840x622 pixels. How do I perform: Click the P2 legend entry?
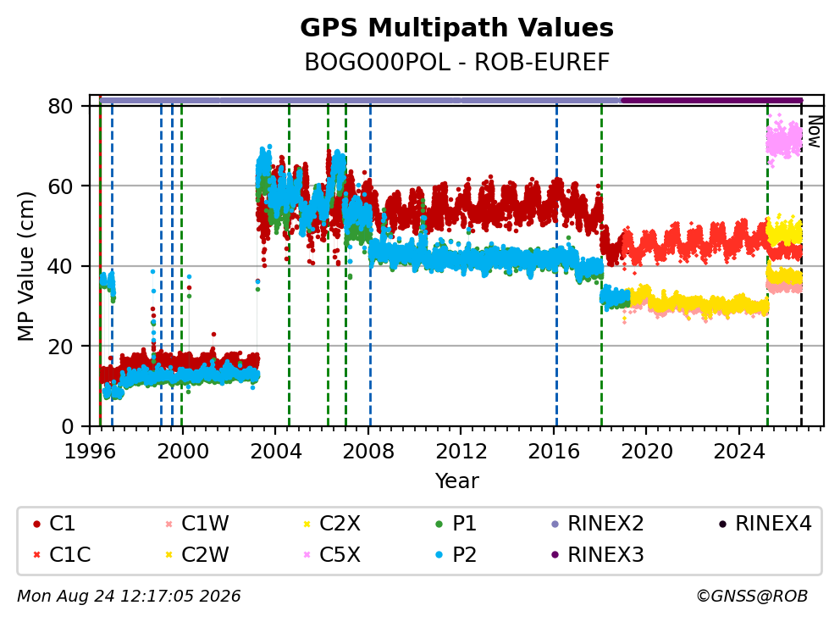(456, 554)
